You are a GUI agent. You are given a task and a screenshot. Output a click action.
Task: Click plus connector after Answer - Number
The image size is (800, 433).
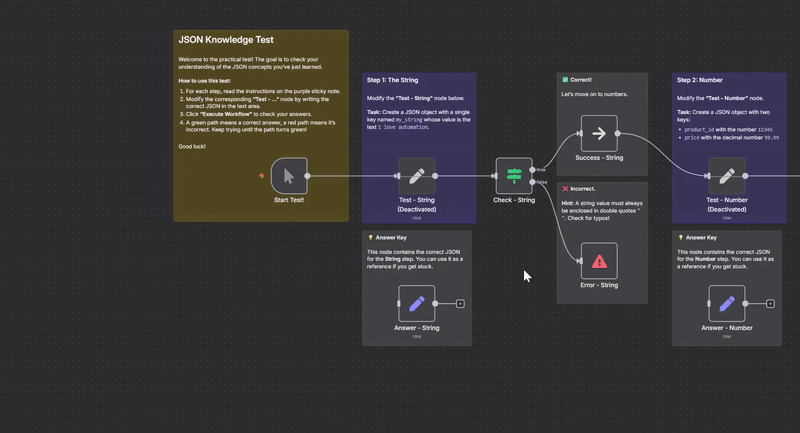770,303
